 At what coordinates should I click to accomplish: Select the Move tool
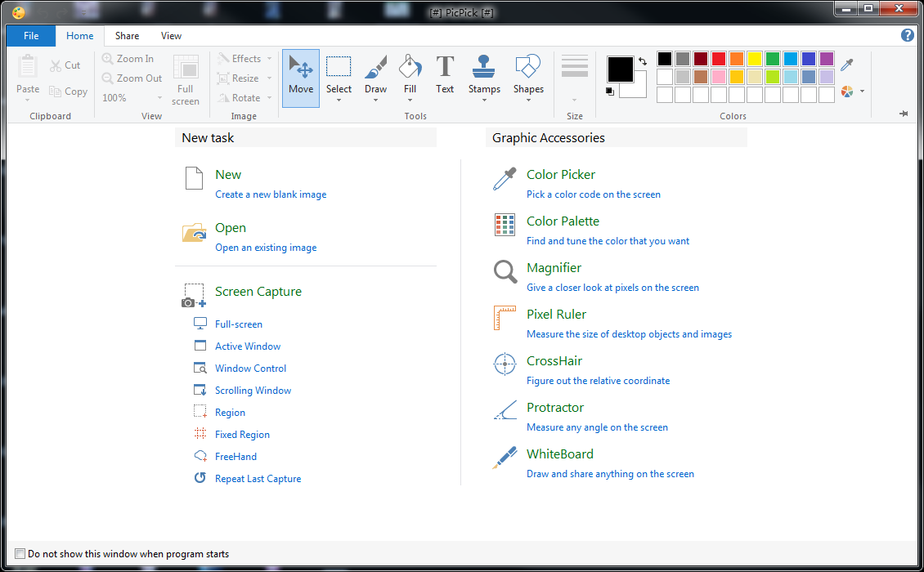point(301,78)
